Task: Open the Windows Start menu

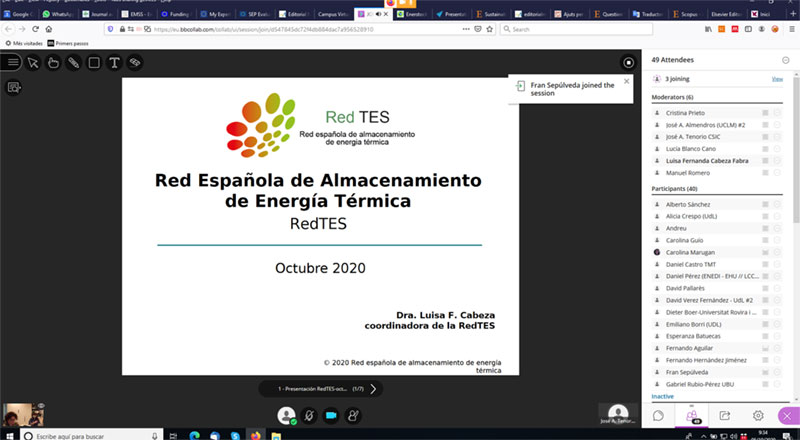Action: point(9,435)
